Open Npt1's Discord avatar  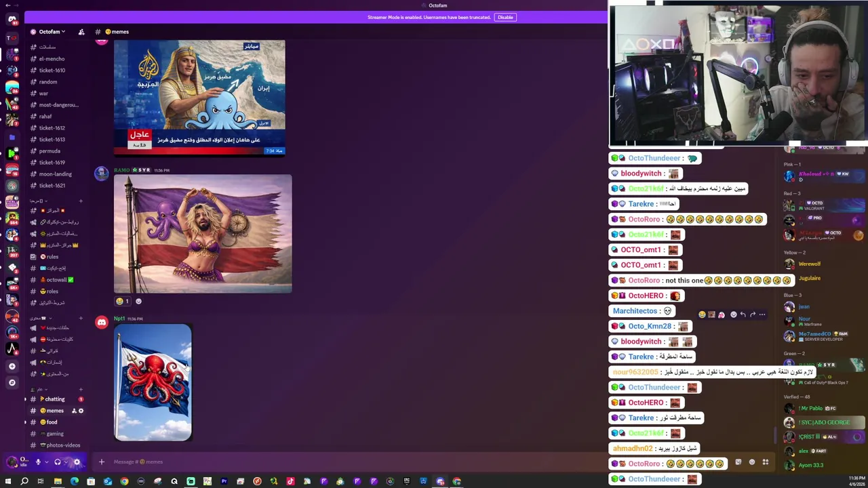click(x=102, y=323)
